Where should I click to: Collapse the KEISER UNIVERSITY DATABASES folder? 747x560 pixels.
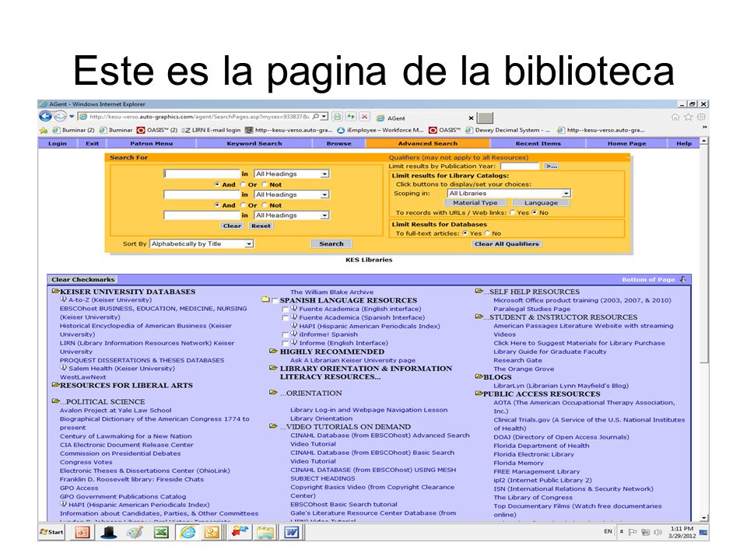(x=55, y=291)
